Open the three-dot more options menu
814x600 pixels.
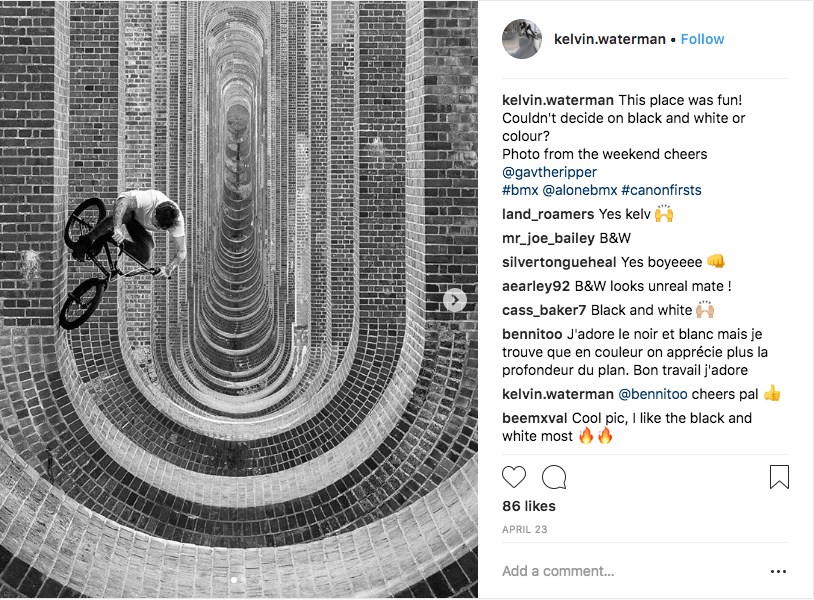tap(778, 571)
